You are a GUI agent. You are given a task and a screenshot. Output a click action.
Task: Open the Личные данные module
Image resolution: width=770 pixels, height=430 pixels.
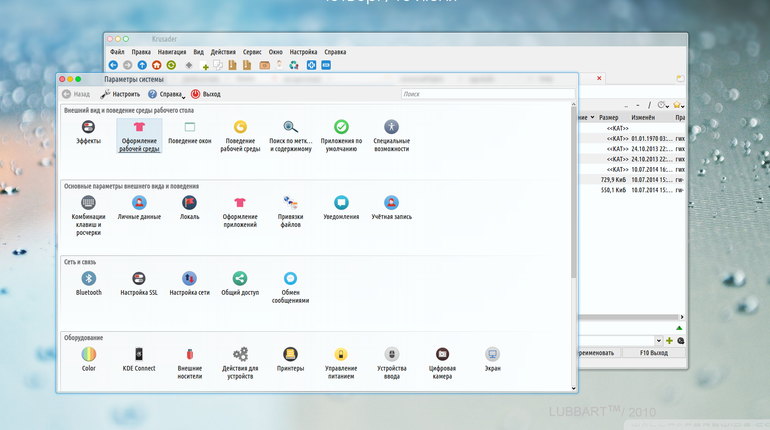click(x=139, y=208)
